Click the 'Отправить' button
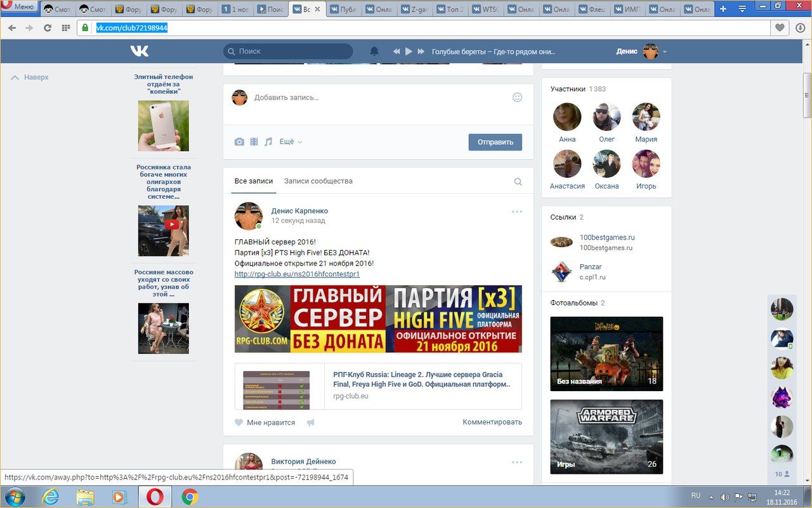The height and width of the screenshot is (508, 812). (x=495, y=142)
